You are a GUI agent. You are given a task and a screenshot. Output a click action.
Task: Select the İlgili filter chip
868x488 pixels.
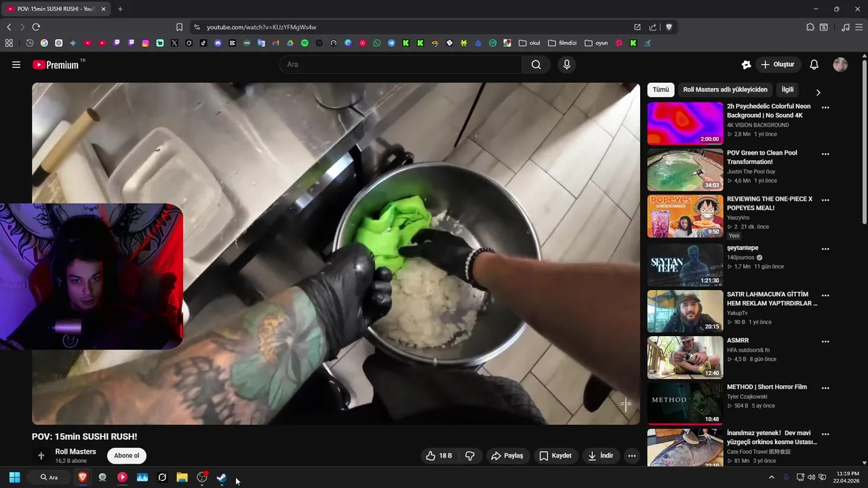point(788,89)
